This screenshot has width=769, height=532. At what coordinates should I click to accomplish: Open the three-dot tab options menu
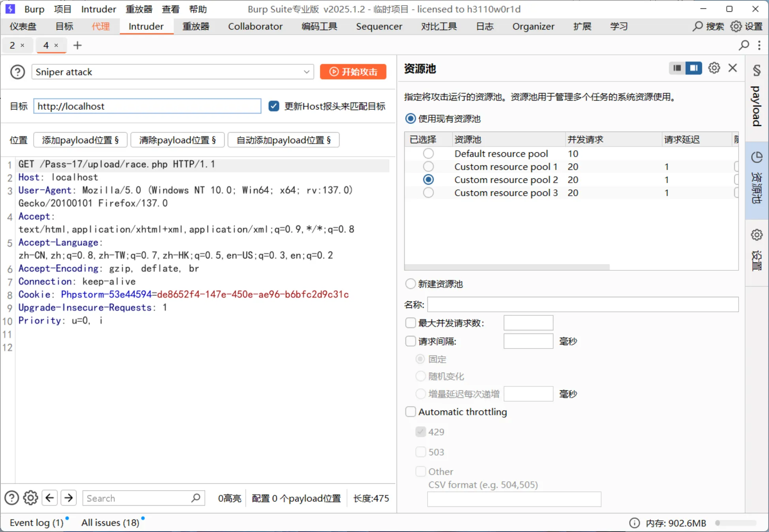point(760,45)
